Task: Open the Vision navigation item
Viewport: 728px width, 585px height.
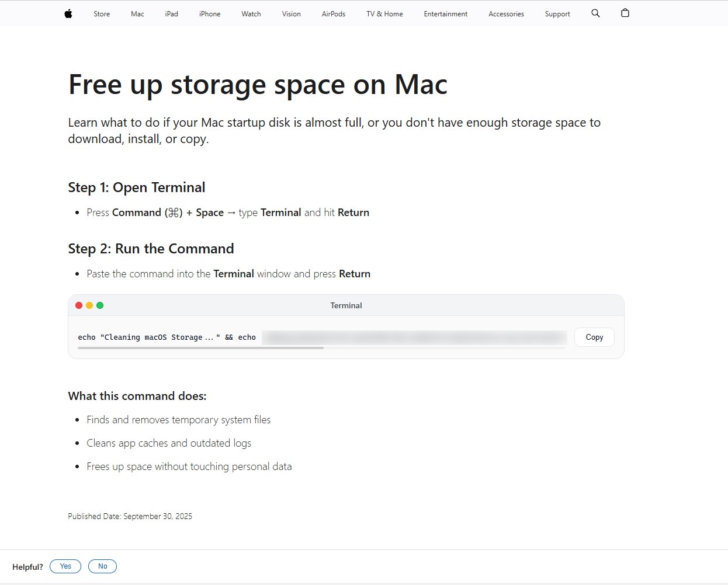Action: [291, 14]
